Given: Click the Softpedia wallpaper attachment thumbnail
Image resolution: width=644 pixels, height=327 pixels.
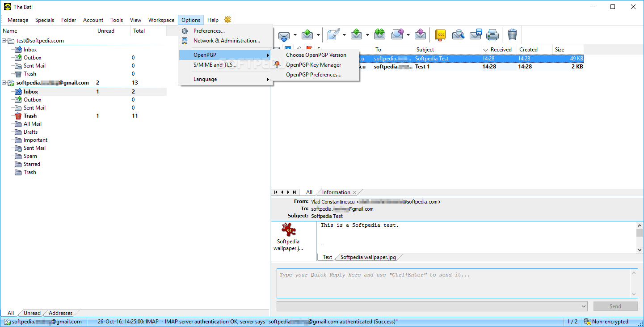Looking at the screenshot, I should (x=289, y=229).
